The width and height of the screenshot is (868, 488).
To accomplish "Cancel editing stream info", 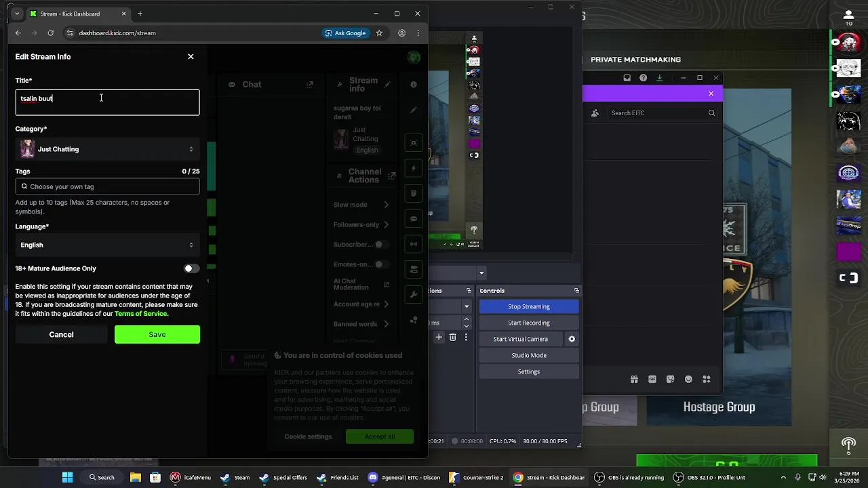I will click(x=61, y=334).
